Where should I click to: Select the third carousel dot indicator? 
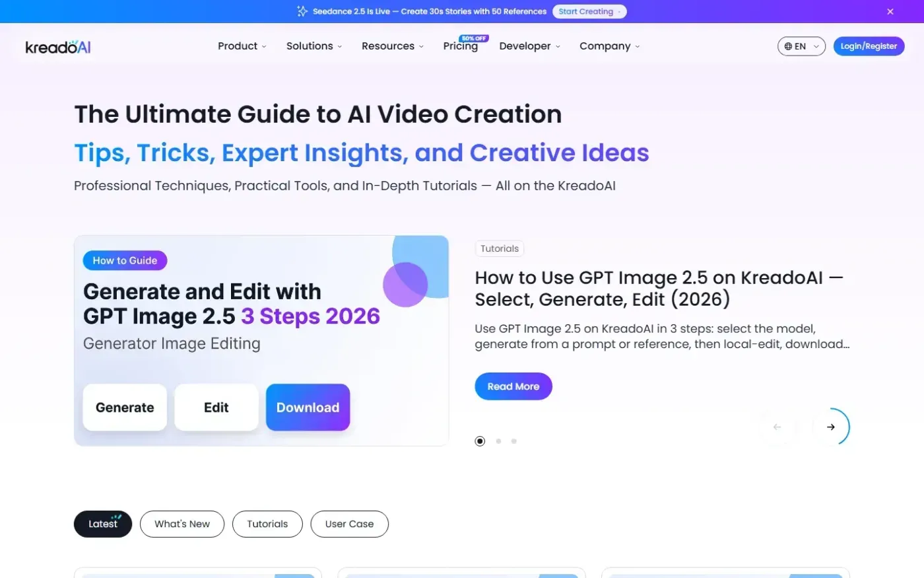click(x=514, y=441)
